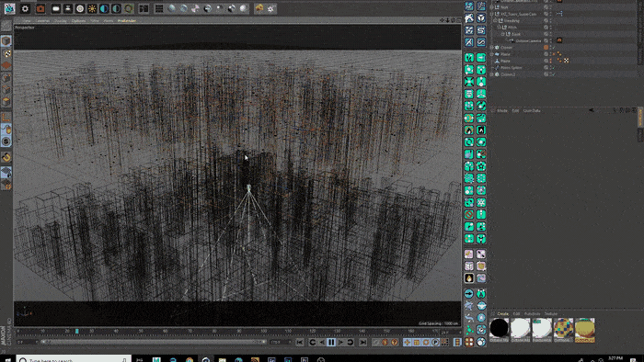Enable the axis L-shaped tool
Image resolution: width=644 pixels, height=362 pixels.
[6, 118]
